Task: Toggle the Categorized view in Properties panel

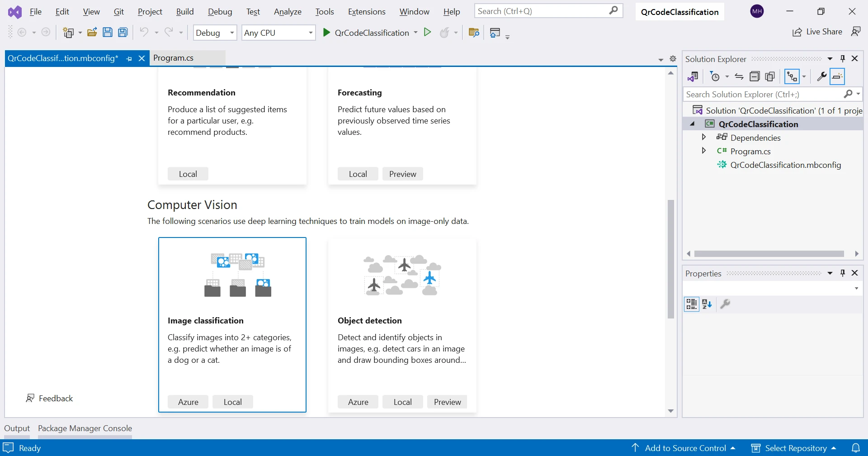Action: [x=691, y=304]
